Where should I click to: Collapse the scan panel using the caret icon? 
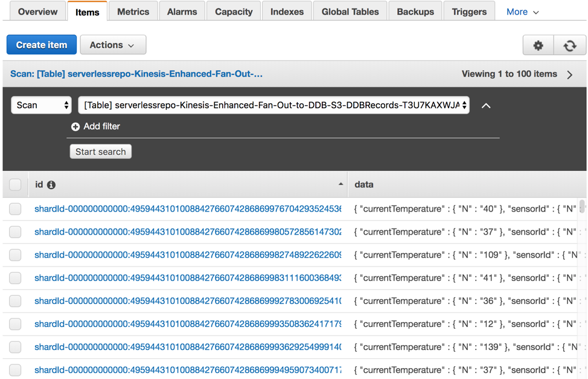[x=487, y=105]
